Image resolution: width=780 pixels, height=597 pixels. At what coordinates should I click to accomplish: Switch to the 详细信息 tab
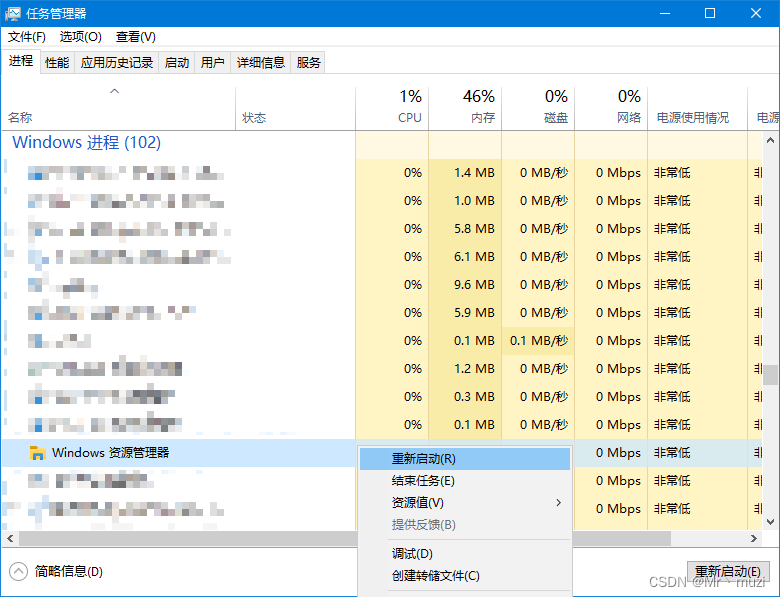pyautogui.click(x=261, y=63)
